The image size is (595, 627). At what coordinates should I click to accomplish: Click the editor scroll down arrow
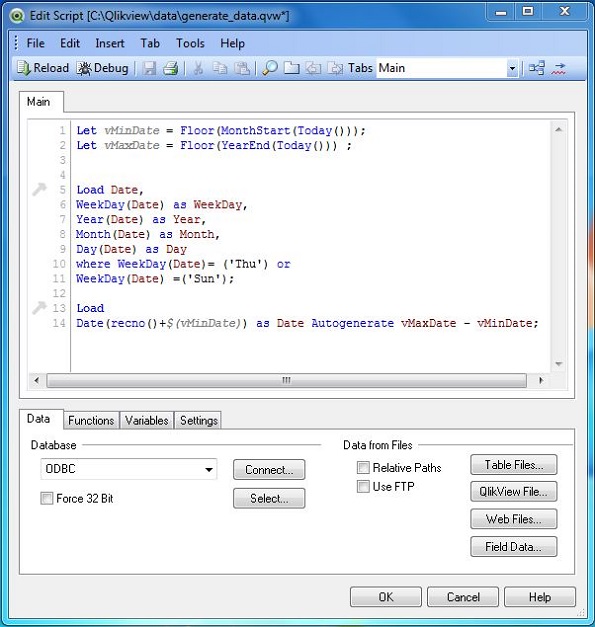pyautogui.click(x=559, y=364)
